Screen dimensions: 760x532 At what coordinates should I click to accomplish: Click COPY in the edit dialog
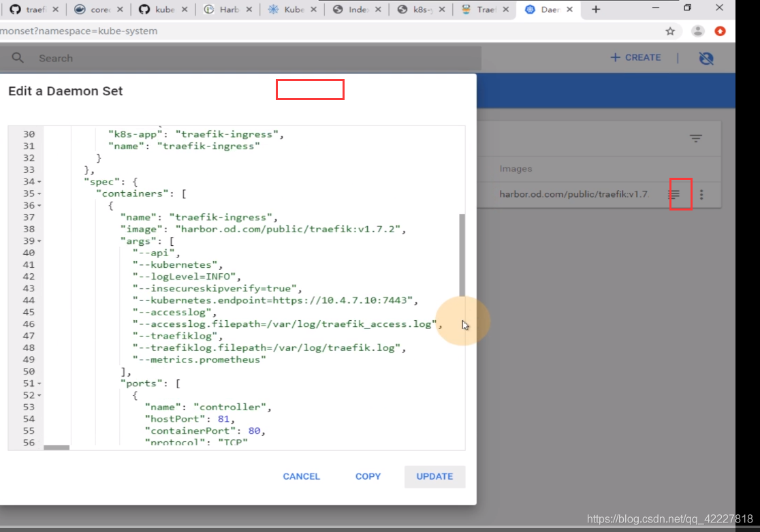368,476
